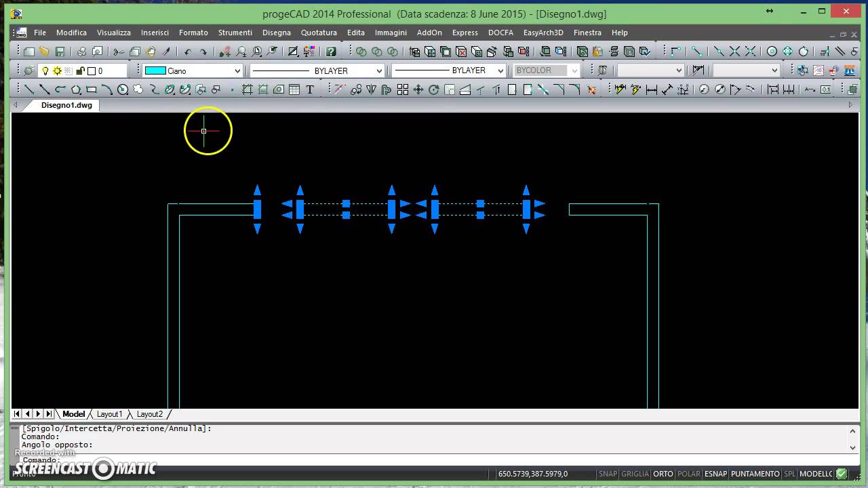Select the Rectangle drawing tool
This screenshot has width=868, height=488.
[92, 89]
